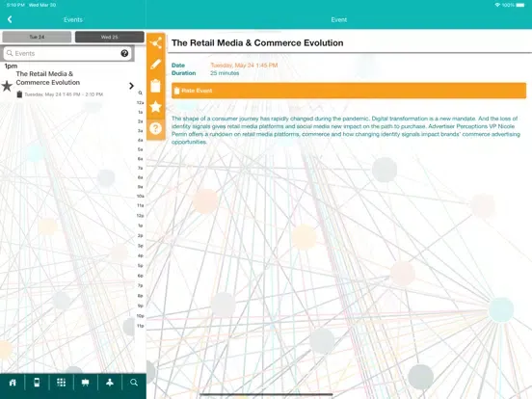Image resolution: width=532 pixels, height=399 pixels.
Task: Open the orange clipboard icon in sidebar
Action: (x=156, y=86)
